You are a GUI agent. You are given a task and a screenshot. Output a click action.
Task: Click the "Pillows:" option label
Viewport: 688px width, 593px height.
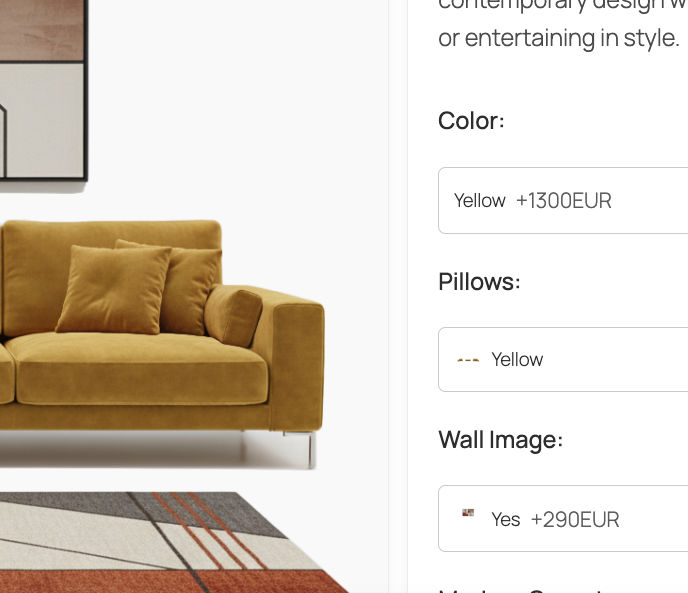coord(479,281)
